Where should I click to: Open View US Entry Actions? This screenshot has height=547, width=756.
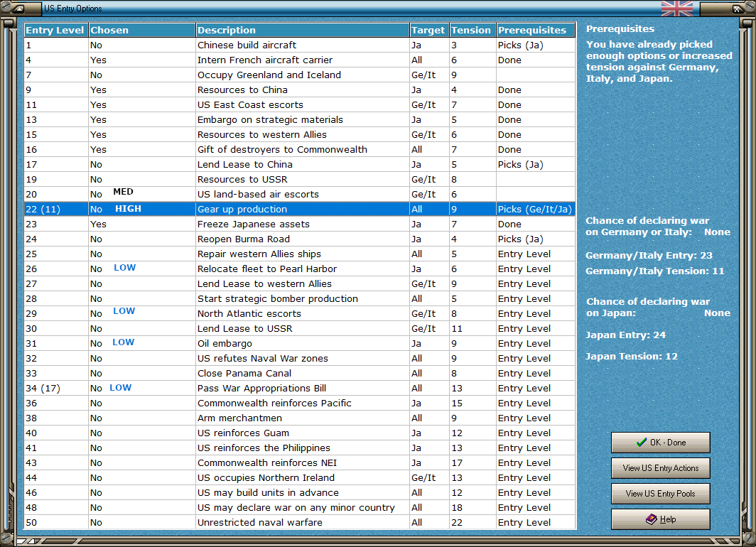point(660,468)
